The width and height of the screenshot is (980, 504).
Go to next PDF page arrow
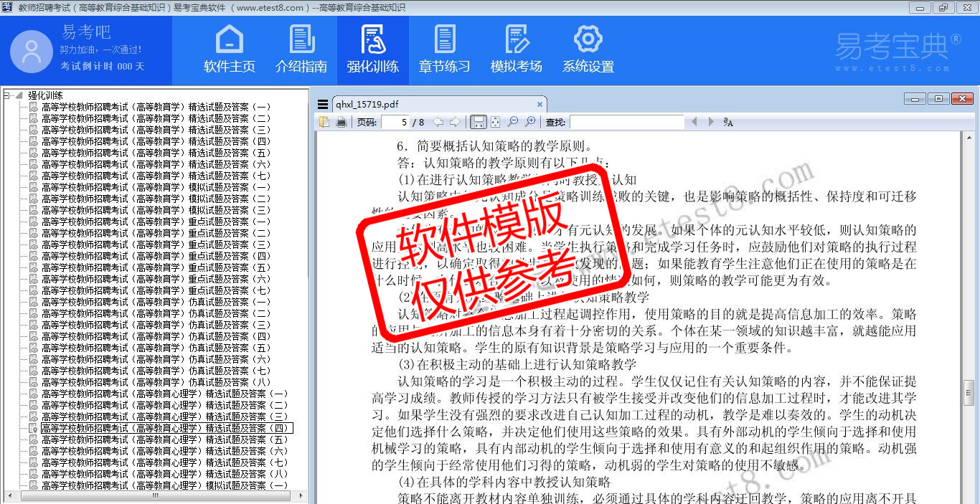tap(456, 122)
